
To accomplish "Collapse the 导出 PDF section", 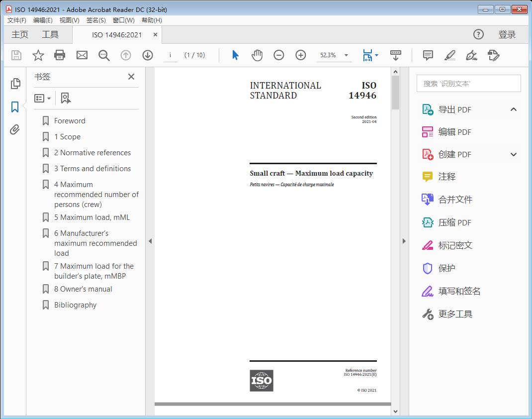I will click(514, 109).
